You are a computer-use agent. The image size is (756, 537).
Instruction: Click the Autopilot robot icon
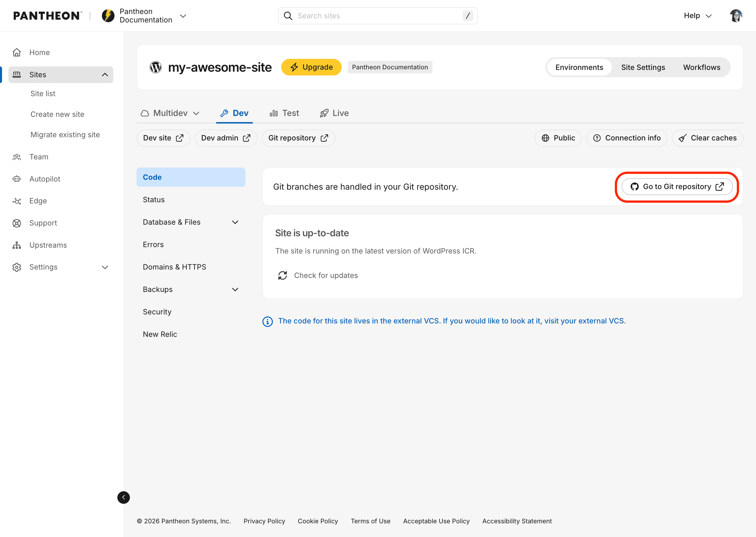[x=17, y=179]
